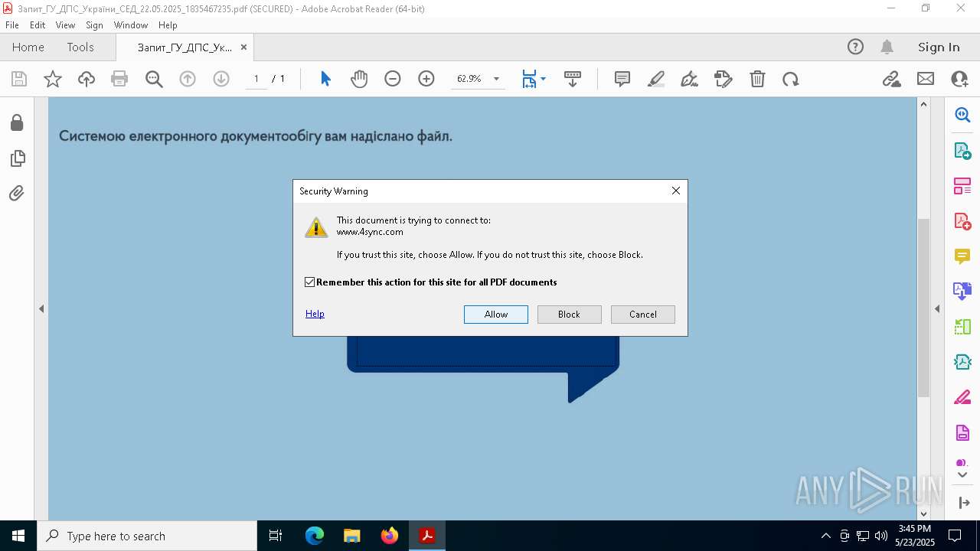Open the sign document pen tool

689,79
